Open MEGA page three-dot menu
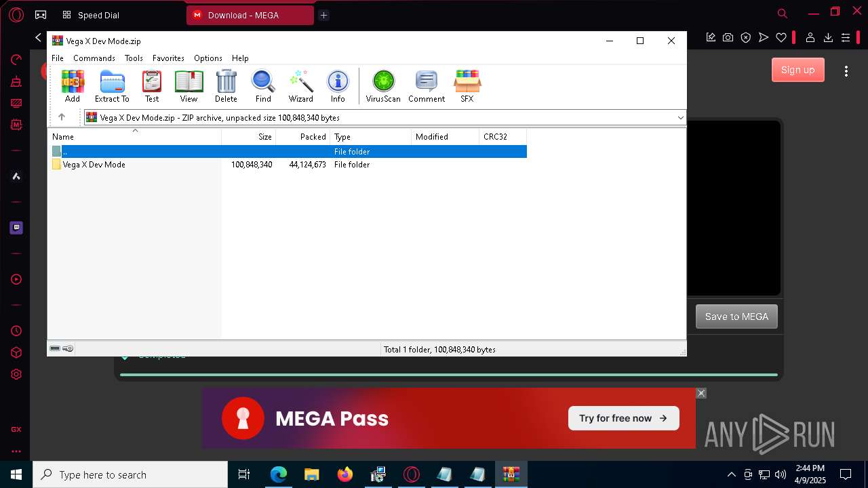 (x=846, y=70)
